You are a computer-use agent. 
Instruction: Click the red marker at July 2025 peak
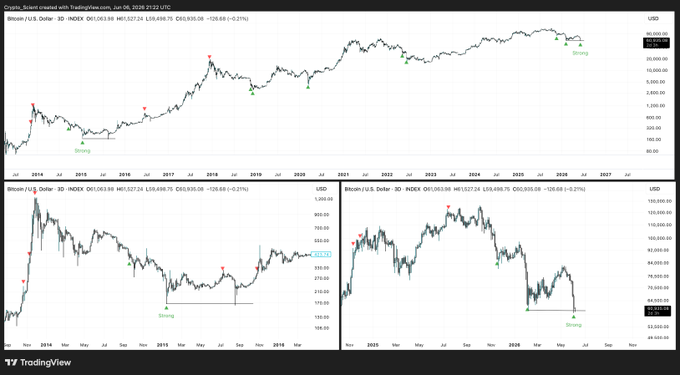448,207
